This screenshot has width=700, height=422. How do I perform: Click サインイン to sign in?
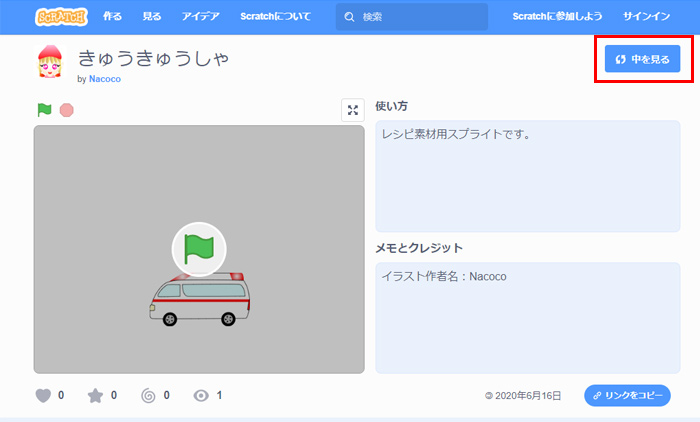tap(646, 17)
